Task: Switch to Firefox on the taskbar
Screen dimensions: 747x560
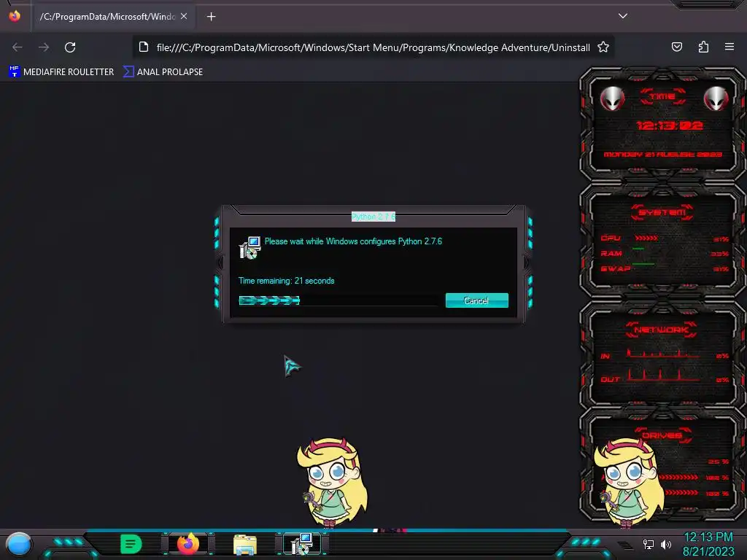Action: point(188,544)
